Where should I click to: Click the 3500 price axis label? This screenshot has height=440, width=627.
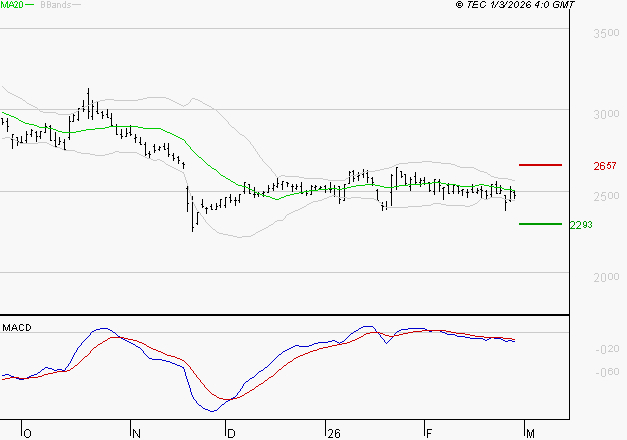[x=606, y=33]
